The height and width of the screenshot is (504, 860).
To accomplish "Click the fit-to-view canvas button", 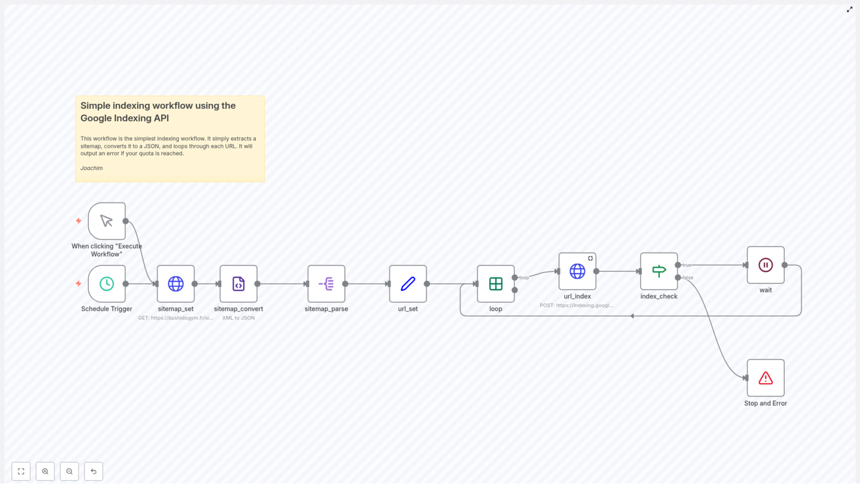I will [21, 471].
